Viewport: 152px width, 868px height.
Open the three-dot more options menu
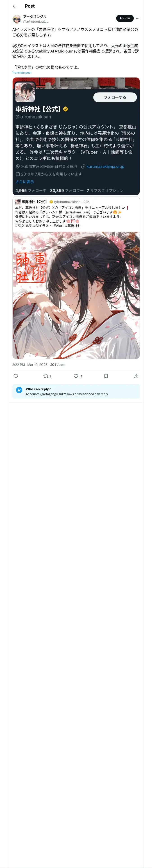tap(138, 18)
